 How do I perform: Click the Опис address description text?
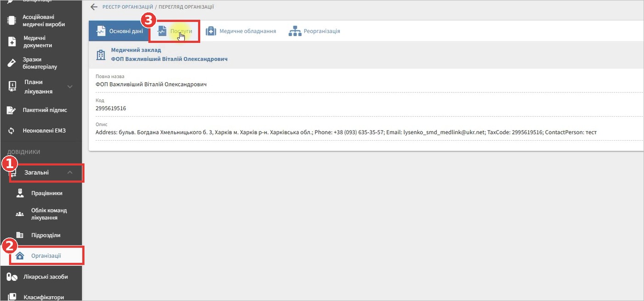[346, 132]
